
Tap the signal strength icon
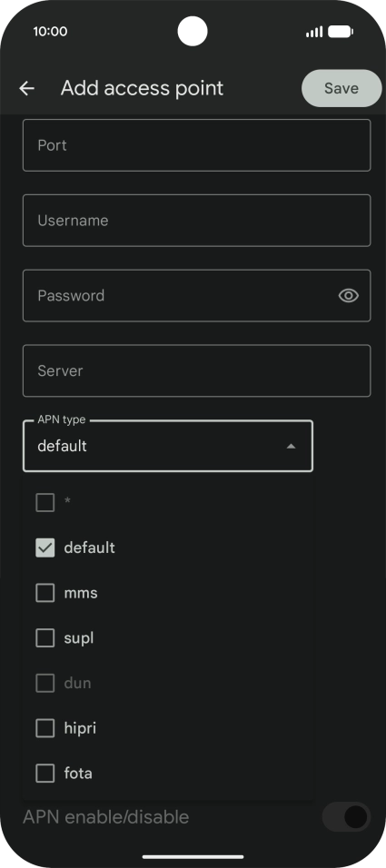(314, 32)
